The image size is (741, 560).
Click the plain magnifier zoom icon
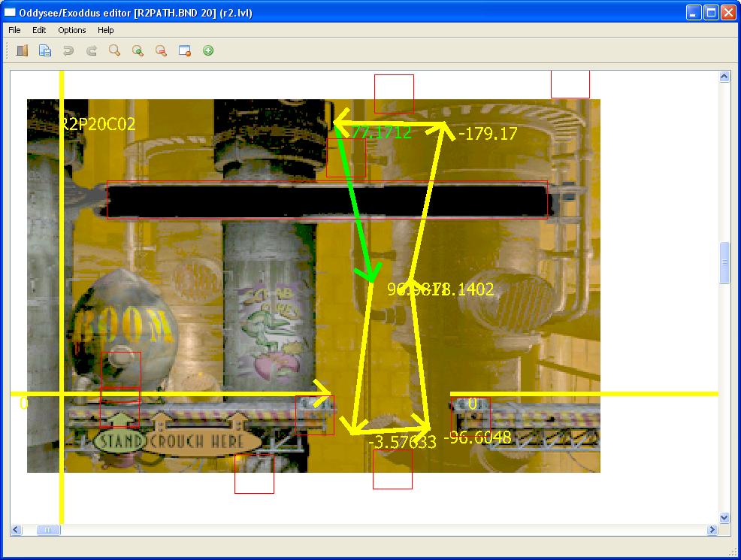click(115, 51)
